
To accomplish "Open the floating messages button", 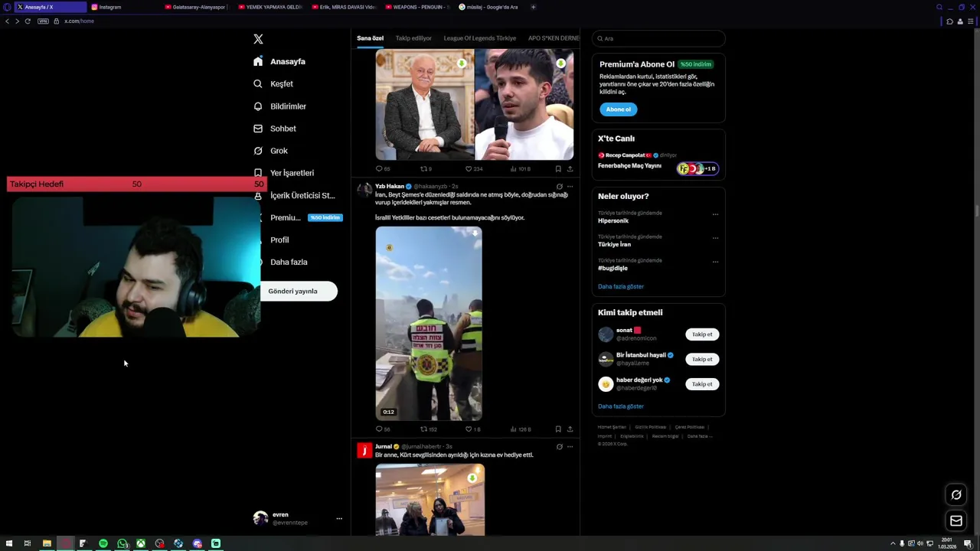I will coord(956,521).
